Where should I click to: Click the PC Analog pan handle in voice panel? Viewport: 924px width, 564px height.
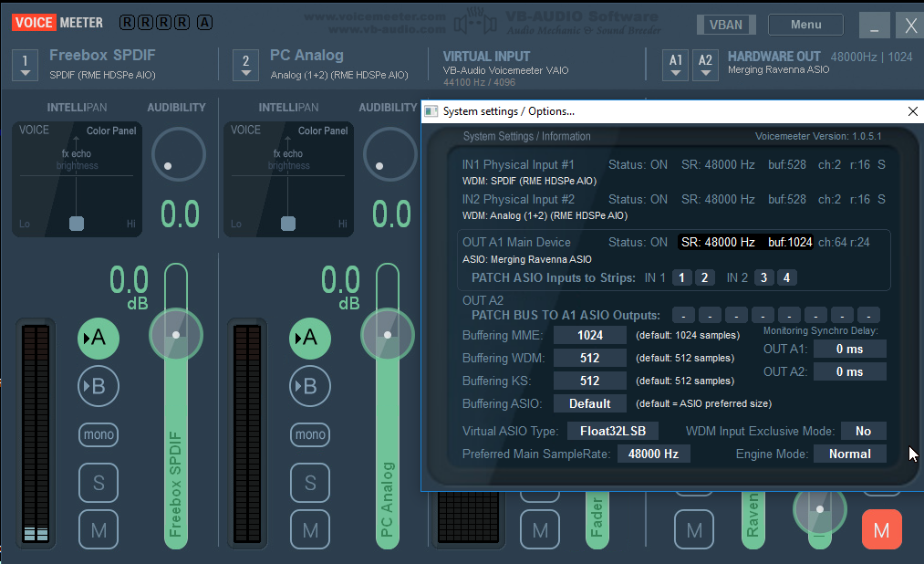tap(288, 224)
